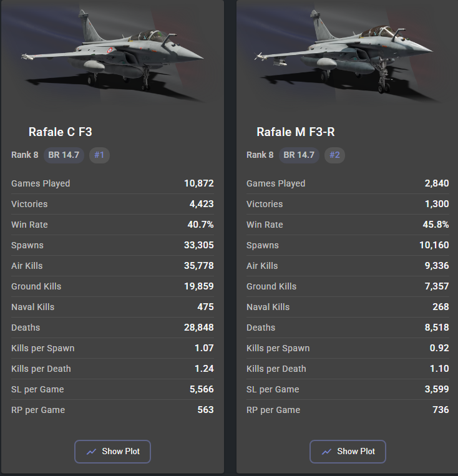The height and width of the screenshot is (476, 458).
Task: Click the Rafale C F3 title
Action: 61,132
